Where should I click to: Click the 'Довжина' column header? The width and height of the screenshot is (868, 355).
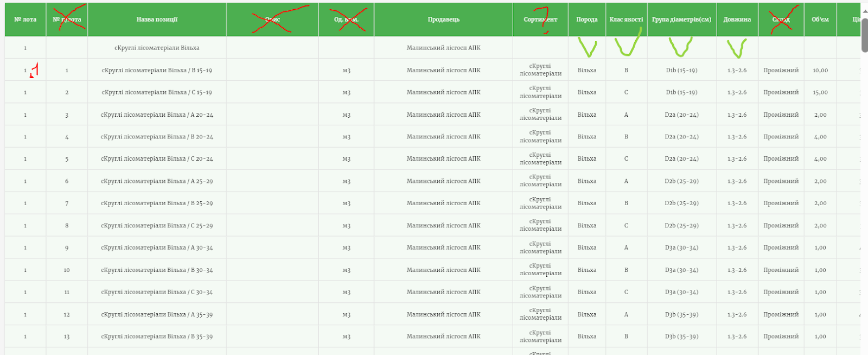[737, 20]
